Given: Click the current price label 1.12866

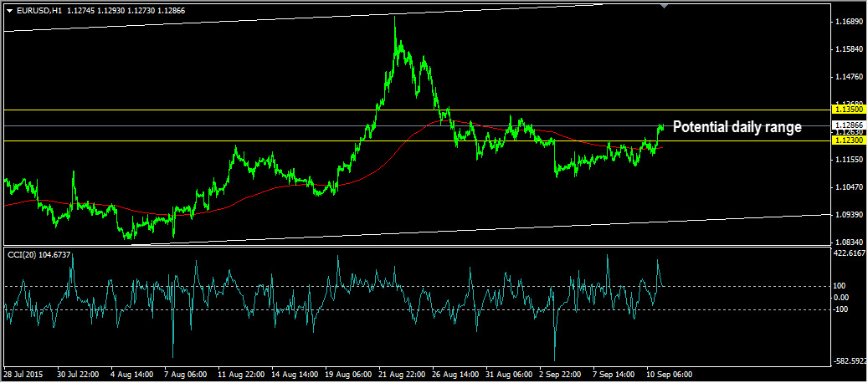Looking at the screenshot, I should pos(848,125).
